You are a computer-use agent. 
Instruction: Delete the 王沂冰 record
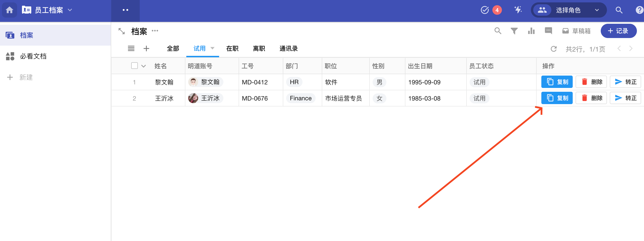pyautogui.click(x=591, y=98)
